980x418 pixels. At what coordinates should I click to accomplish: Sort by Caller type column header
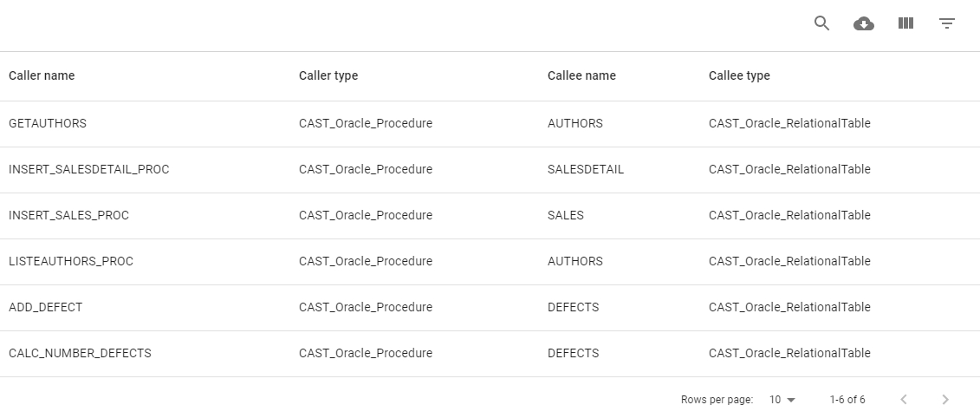click(x=328, y=75)
